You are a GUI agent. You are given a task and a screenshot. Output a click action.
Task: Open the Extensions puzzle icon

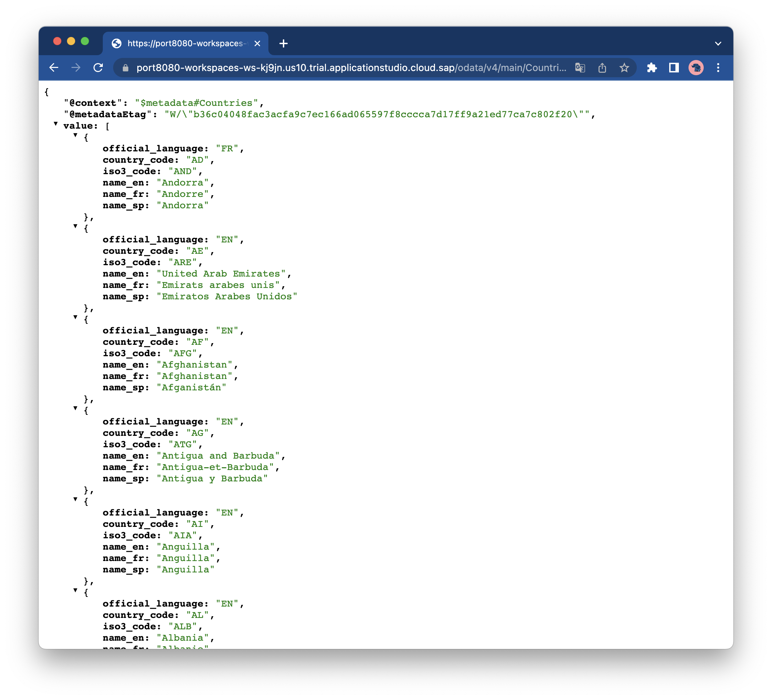pyautogui.click(x=652, y=68)
